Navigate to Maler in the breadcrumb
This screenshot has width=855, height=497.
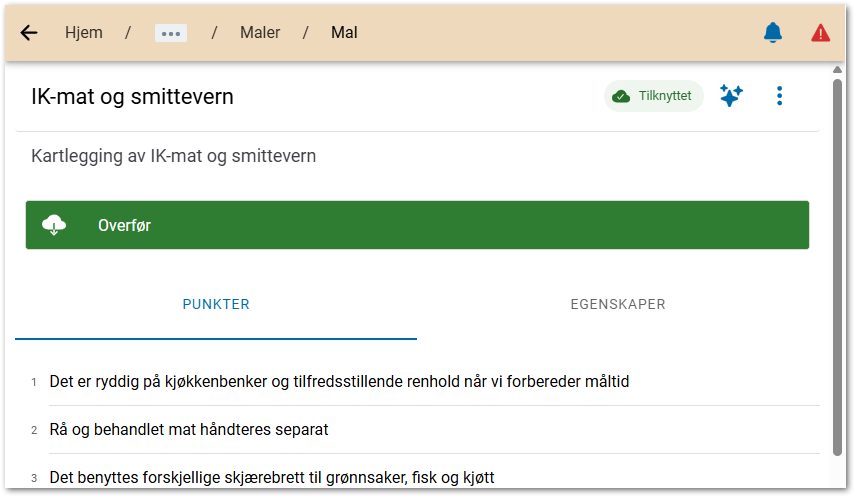pos(260,33)
